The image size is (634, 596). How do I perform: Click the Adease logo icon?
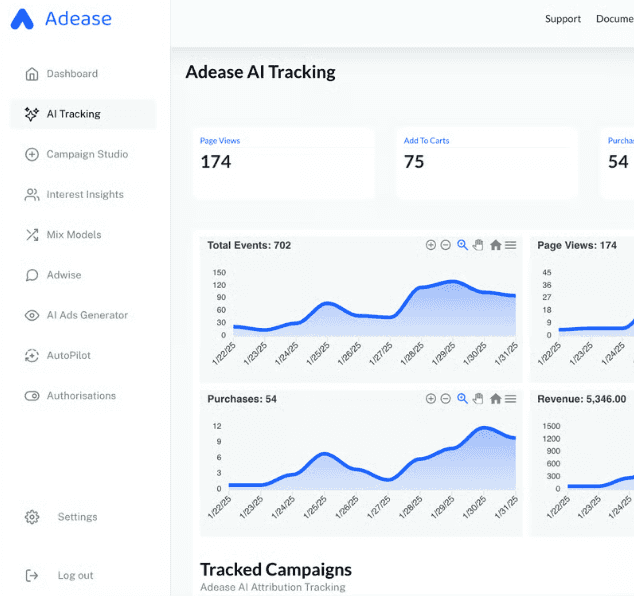(22, 19)
